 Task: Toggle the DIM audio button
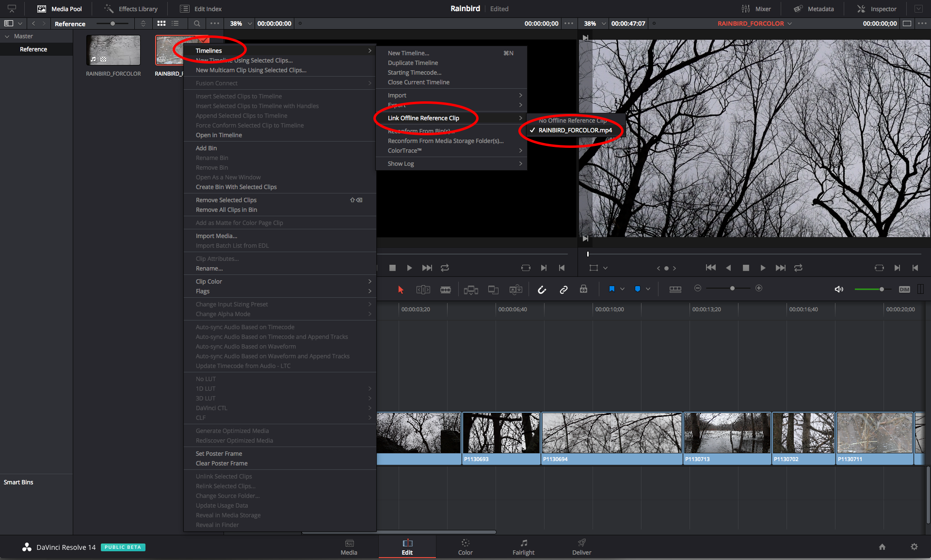[904, 289]
